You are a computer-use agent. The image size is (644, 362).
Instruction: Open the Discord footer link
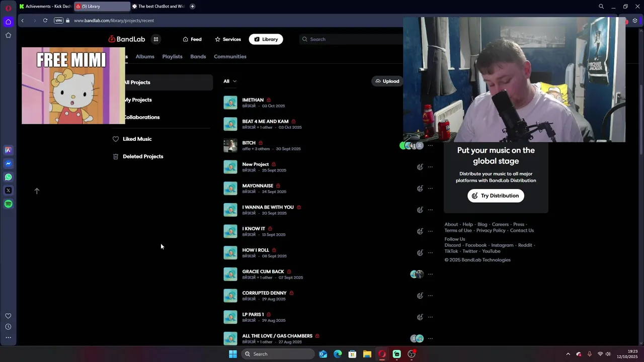452,245
